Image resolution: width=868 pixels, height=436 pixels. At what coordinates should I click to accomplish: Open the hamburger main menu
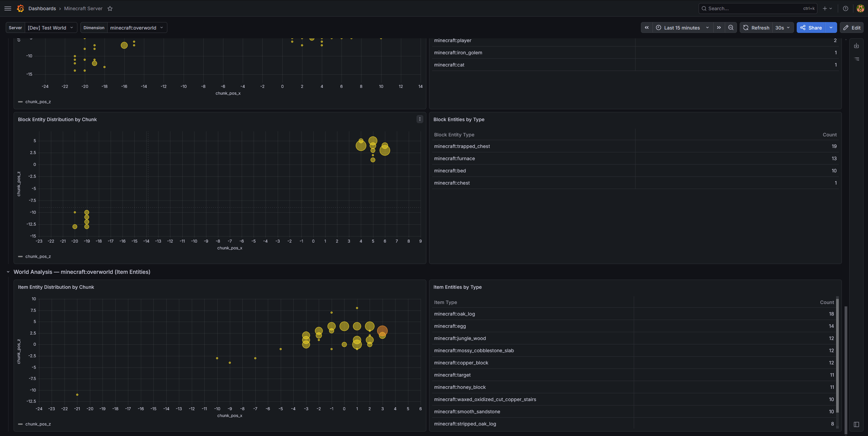[8, 8]
